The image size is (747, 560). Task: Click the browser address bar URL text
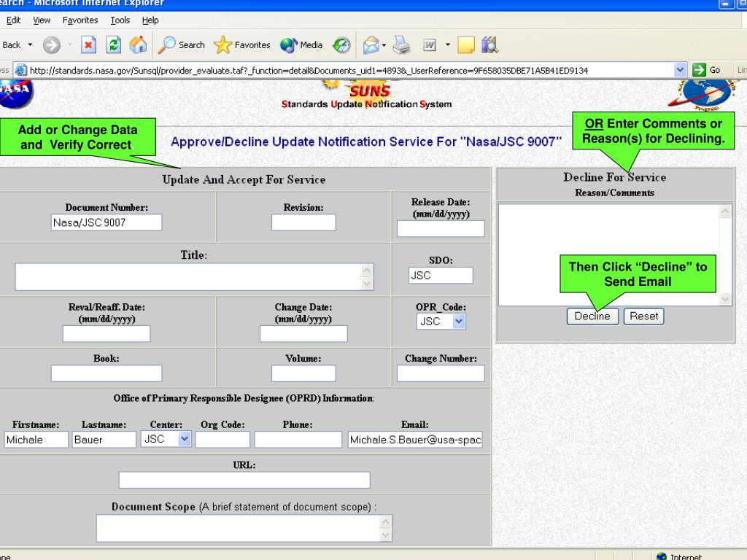(309, 71)
